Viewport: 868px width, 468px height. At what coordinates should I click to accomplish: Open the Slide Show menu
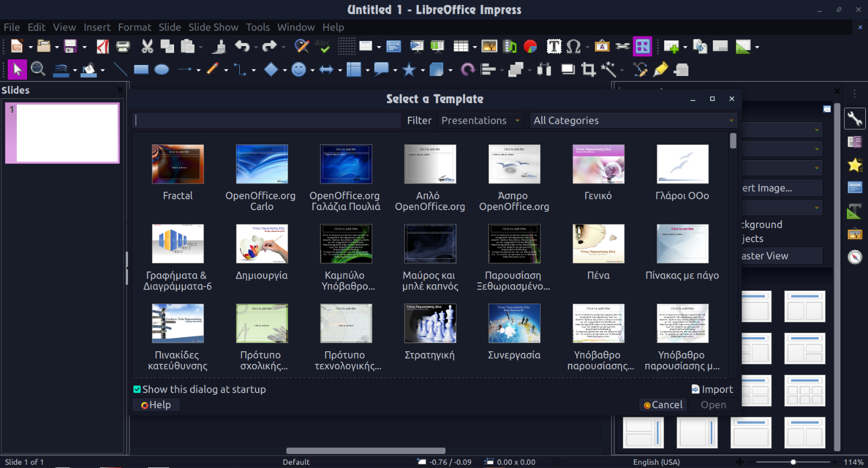pos(213,27)
